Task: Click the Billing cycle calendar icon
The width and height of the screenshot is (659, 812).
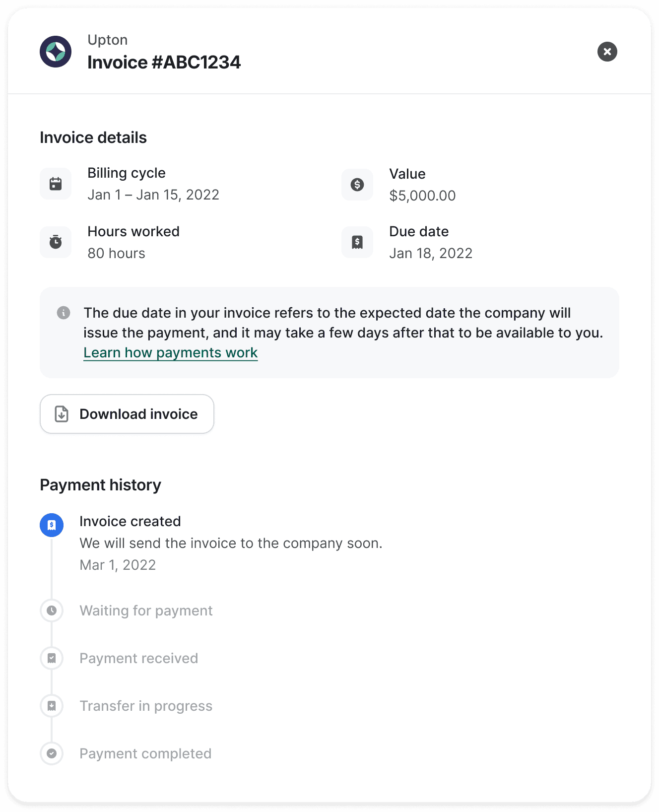Action: [x=56, y=184]
